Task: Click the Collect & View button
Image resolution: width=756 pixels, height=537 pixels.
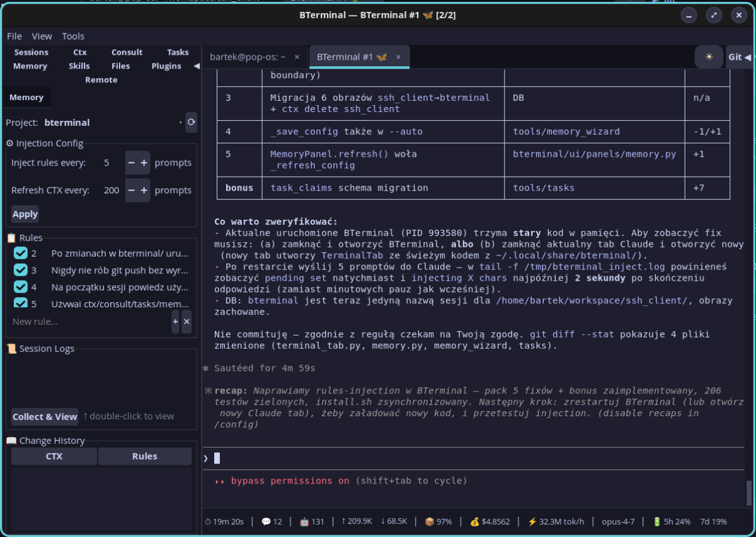Action: click(x=45, y=417)
